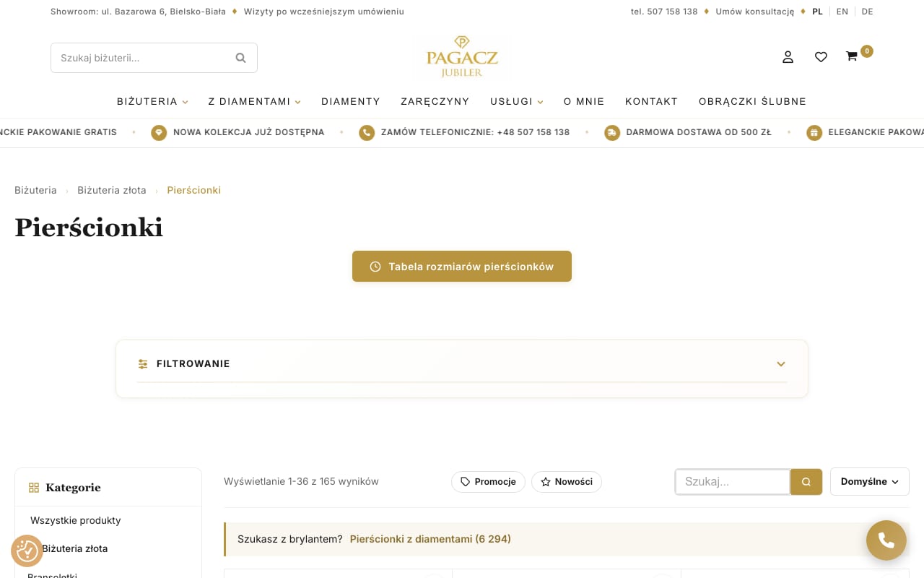
Task: Click the Pagacz Jubiler logo
Action: 462,56
